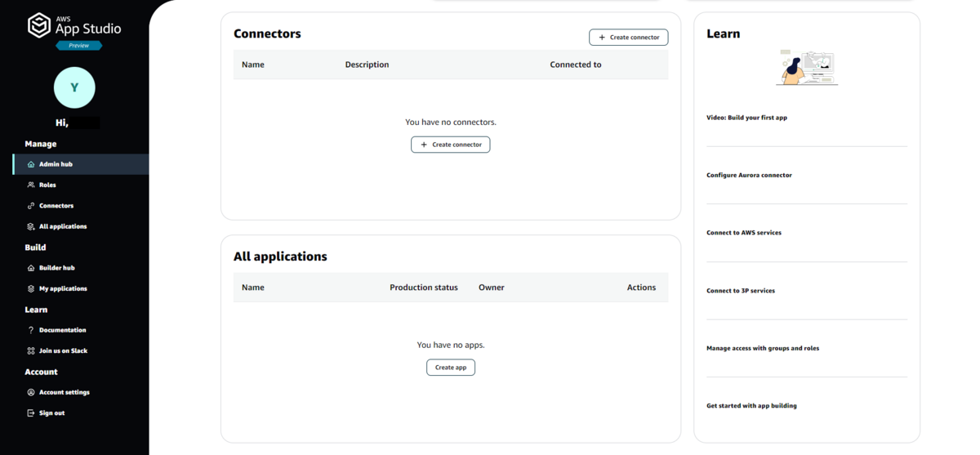Open Configure Aurora connector link
This screenshot has height=455, width=980.
click(x=749, y=175)
